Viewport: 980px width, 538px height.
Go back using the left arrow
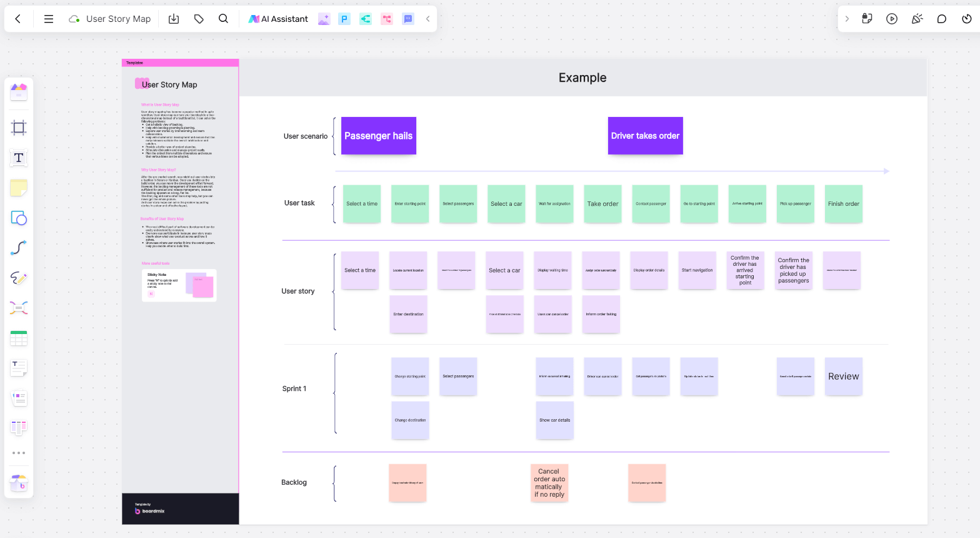point(18,19)
